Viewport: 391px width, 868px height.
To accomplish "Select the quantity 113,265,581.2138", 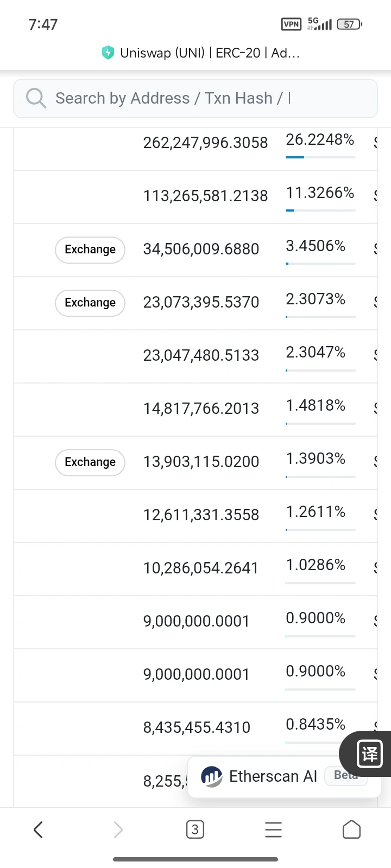I will coord(205,196).
